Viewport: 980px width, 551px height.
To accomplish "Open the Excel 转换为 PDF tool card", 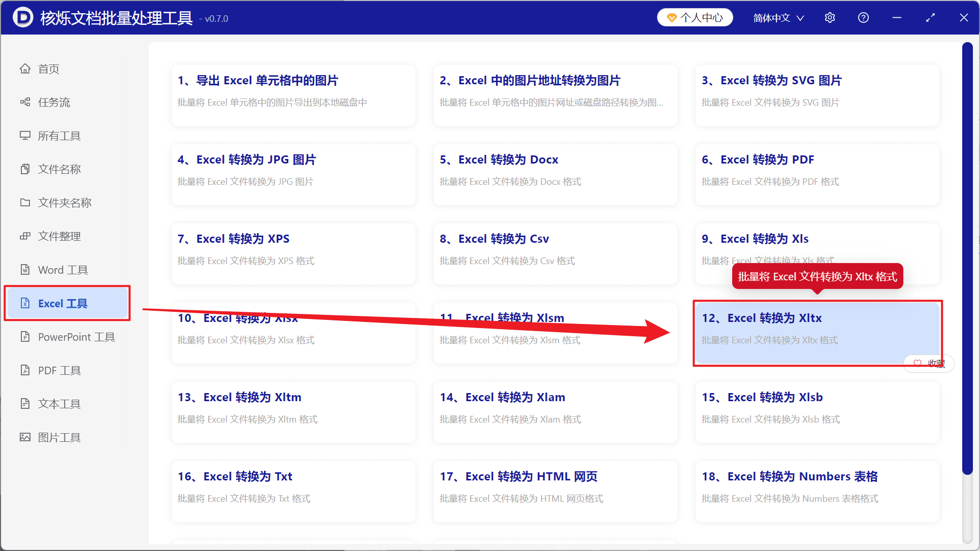I will point(817,175).
